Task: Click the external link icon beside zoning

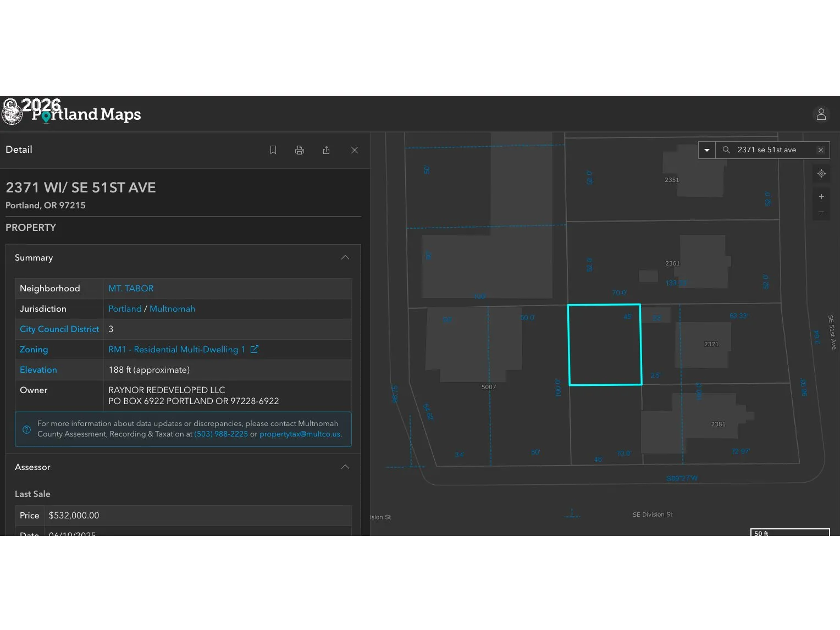Action: coord(255,349)
